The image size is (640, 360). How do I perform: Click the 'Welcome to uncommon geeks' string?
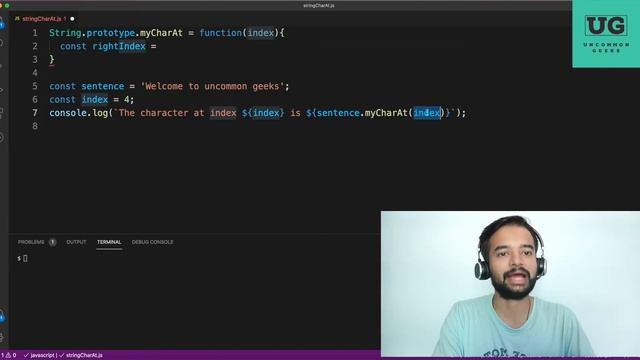212,86
